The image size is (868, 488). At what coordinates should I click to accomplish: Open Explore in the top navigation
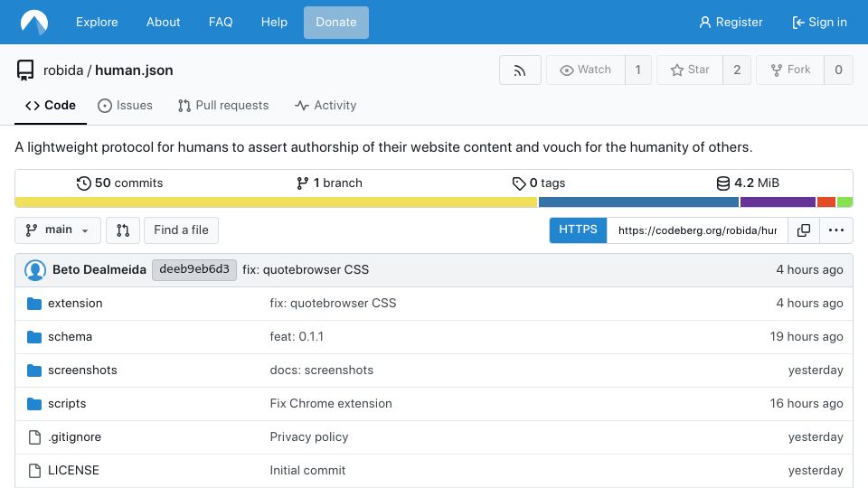point(97,22)
